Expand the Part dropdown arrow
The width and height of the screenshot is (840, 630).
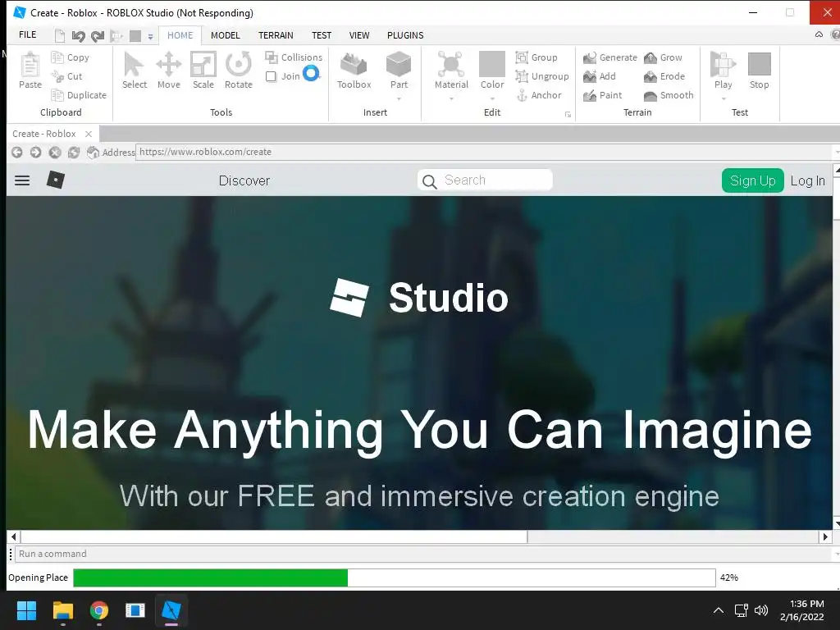pos(399,98)
